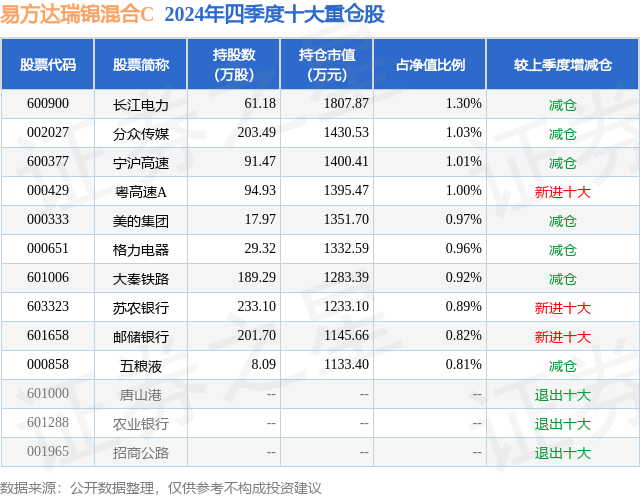640x497 pixels.
Task: Select the 持仓市值(万元) column header
Action: (327, 64)
